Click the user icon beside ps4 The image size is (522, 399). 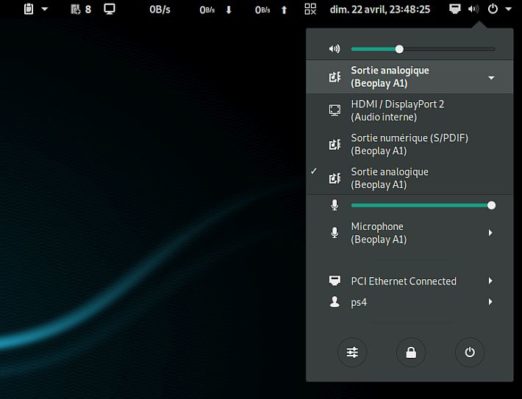click(334, 302)
